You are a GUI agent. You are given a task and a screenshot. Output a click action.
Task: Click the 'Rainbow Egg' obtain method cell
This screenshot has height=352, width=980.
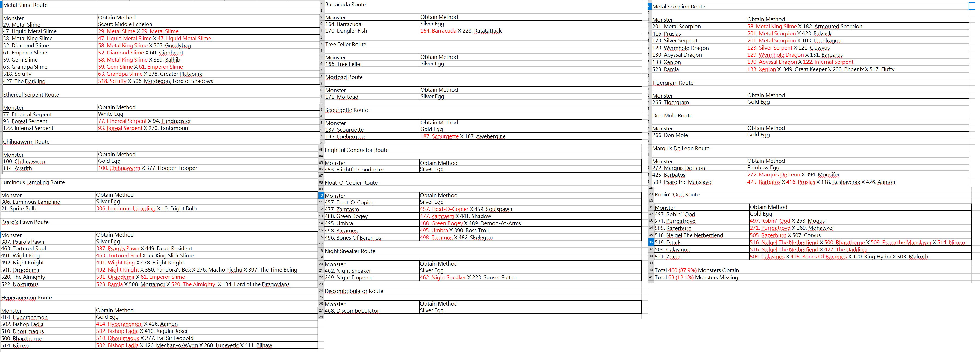[763, 168]
